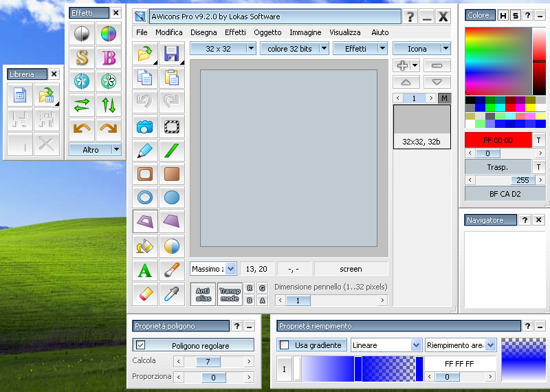Select the paint bucket fill tool
The height and width of the screenshot is (392, 550).
tap(144, 246)
